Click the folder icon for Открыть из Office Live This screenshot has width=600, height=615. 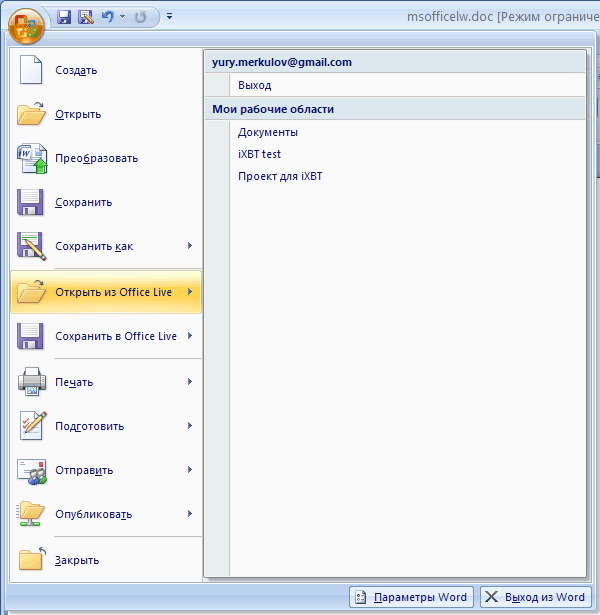point(31,292)
